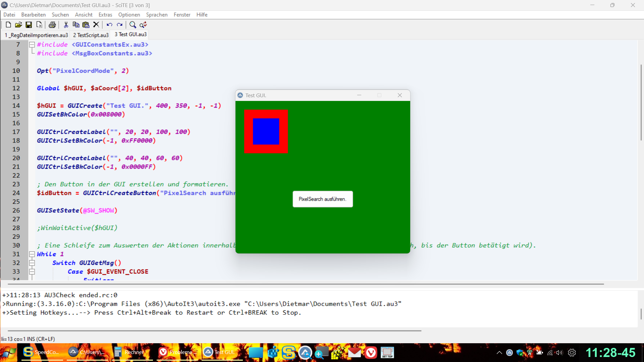Open the Sprachen menu
The width and height of the screenshot is (644, 362).
pyautogui.click(x=157, y=15)
